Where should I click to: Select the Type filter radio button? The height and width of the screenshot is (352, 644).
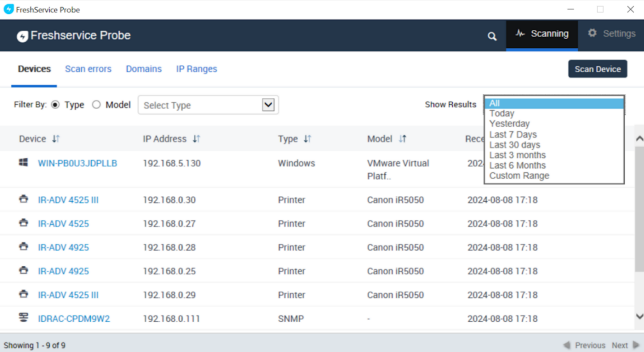coord(55,105)
